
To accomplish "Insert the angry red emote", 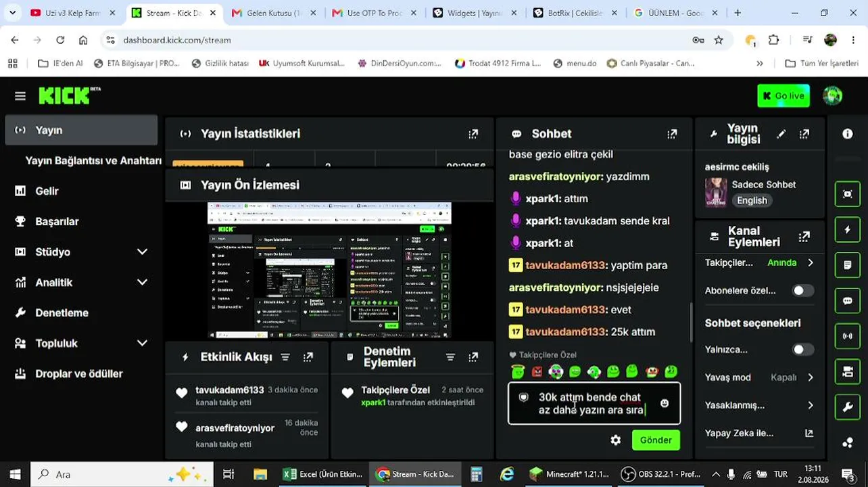I will pos(537,371).
